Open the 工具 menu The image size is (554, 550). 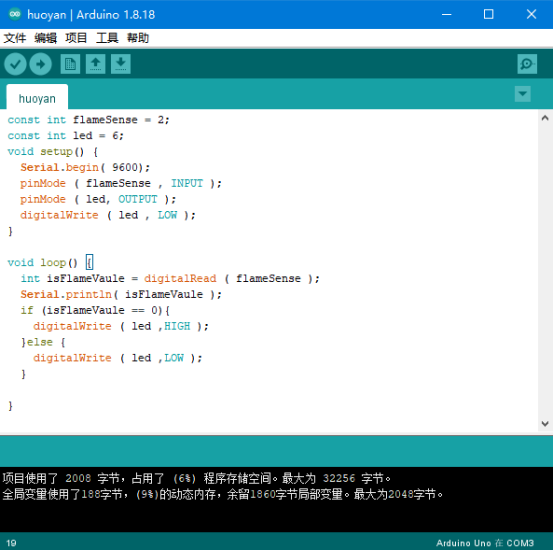click(x=107, y=38)
